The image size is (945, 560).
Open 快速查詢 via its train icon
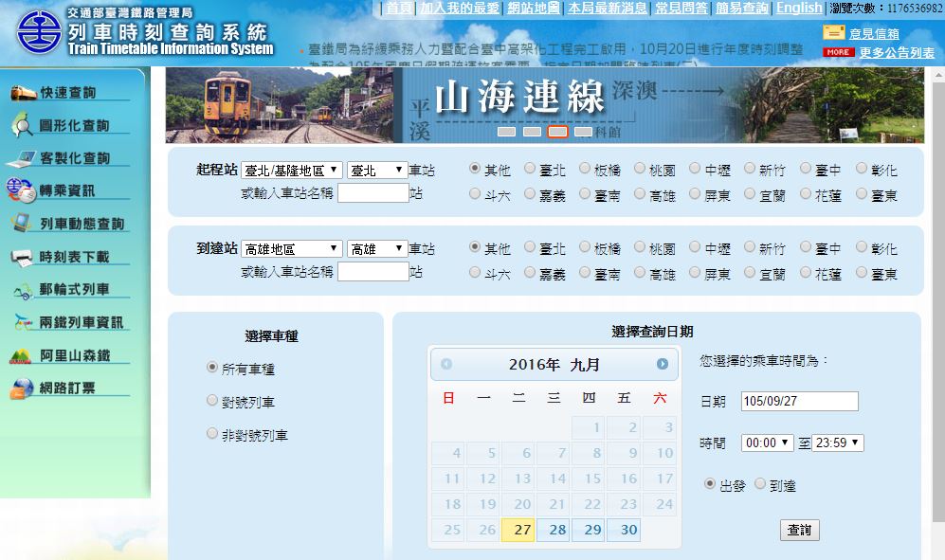[24, 92]
